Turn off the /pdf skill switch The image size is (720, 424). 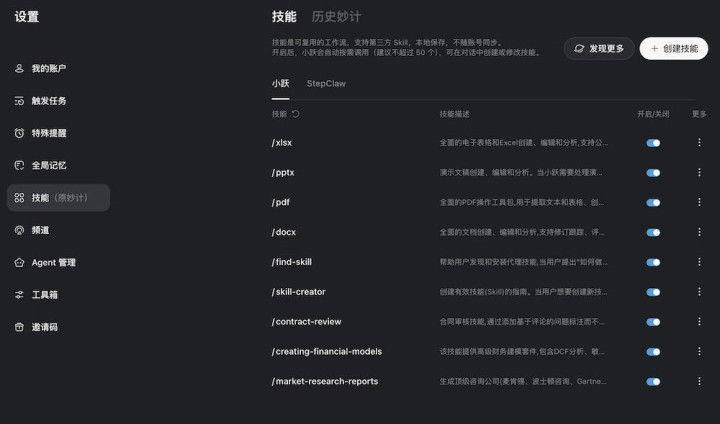[653, 203]
